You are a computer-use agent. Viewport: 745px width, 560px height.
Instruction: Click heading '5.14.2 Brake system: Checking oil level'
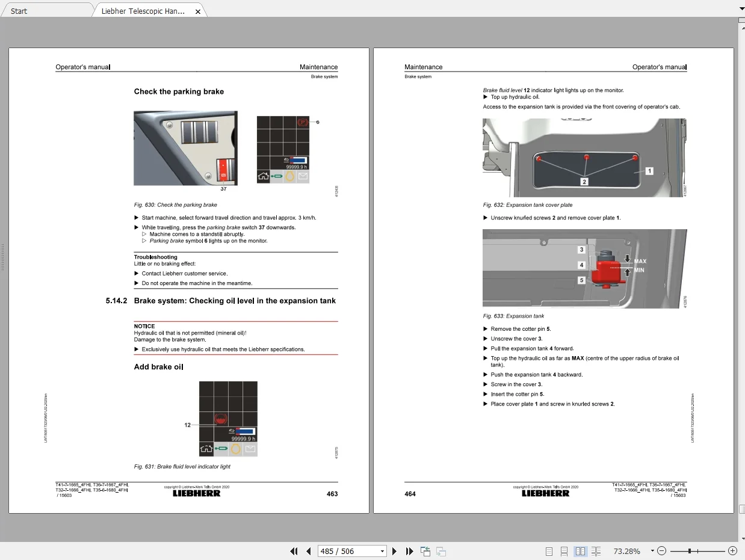221,301
